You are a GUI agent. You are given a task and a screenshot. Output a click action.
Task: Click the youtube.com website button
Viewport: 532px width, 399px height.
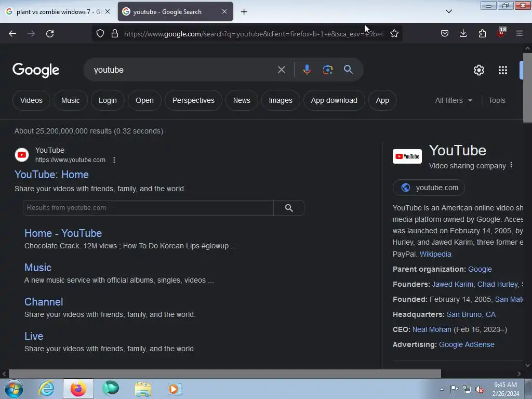429,188
